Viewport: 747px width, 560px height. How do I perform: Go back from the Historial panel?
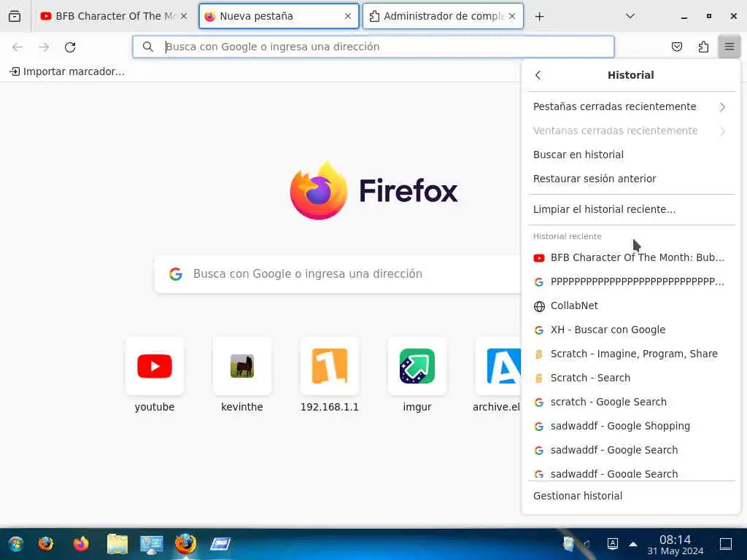538,75
